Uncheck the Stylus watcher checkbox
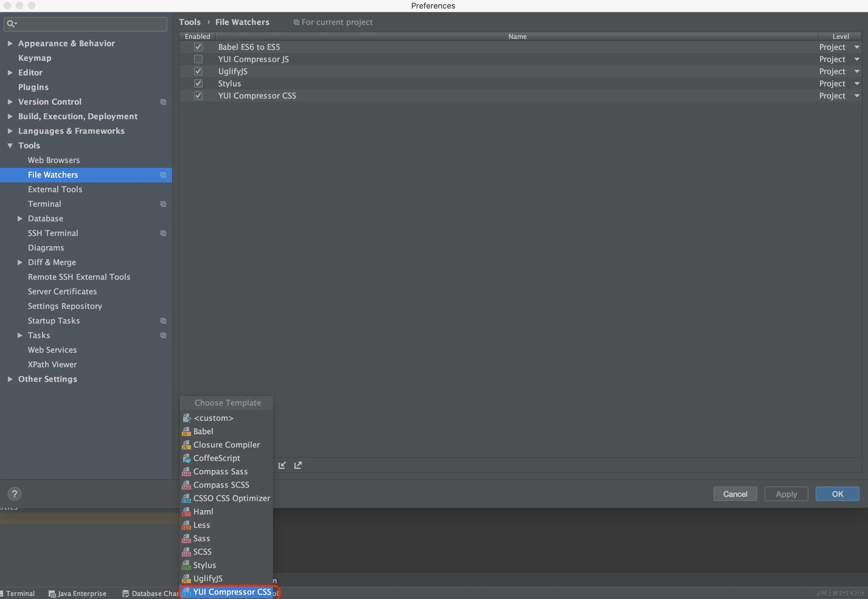The image size is (868, 599). pyautogui.click(x=198, y=83)
